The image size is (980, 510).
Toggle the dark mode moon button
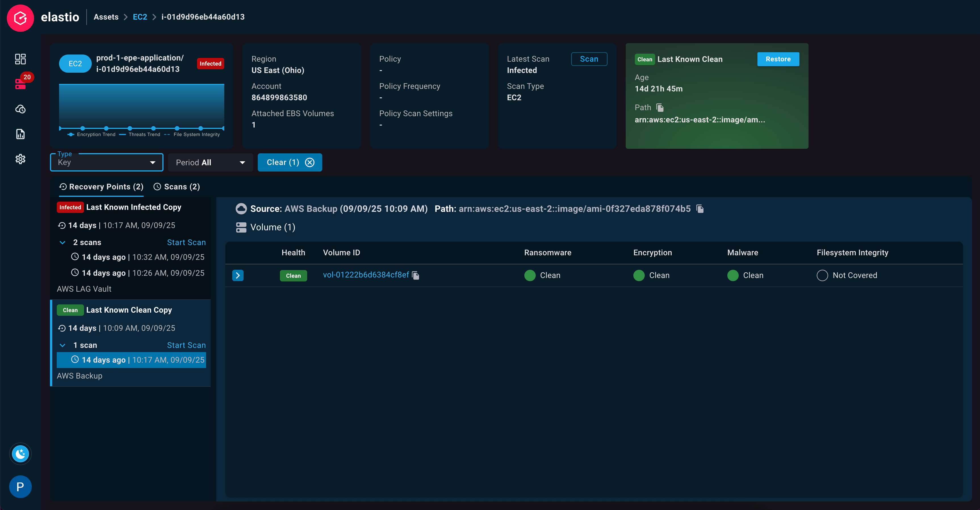(20, 454)
